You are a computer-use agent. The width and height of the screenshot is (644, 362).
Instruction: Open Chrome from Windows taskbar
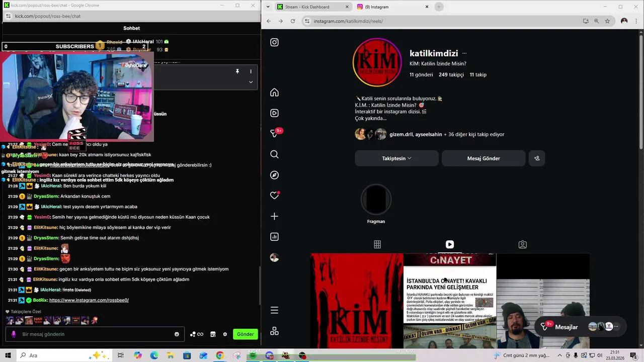coord(220,355)
